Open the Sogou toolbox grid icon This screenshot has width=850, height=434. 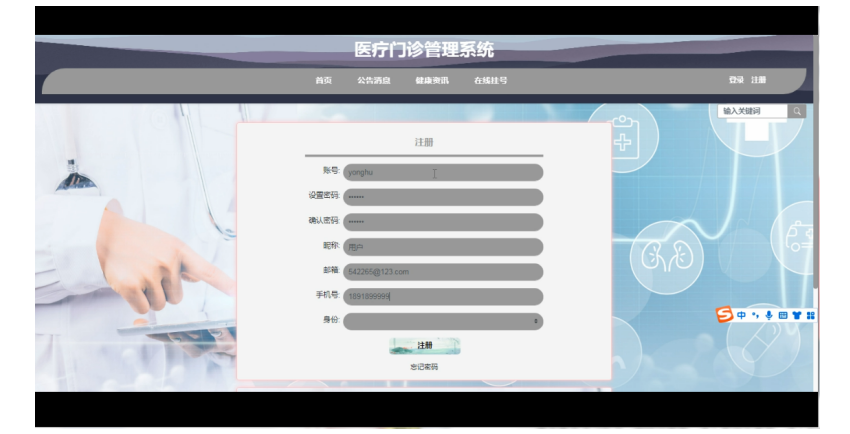[x=810, y=315]
